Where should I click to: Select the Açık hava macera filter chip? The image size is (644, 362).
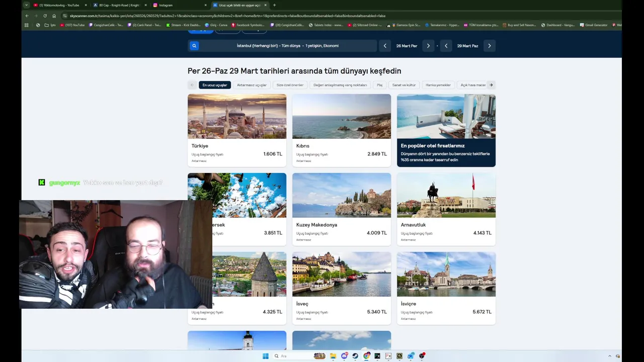tap(472, 85)
